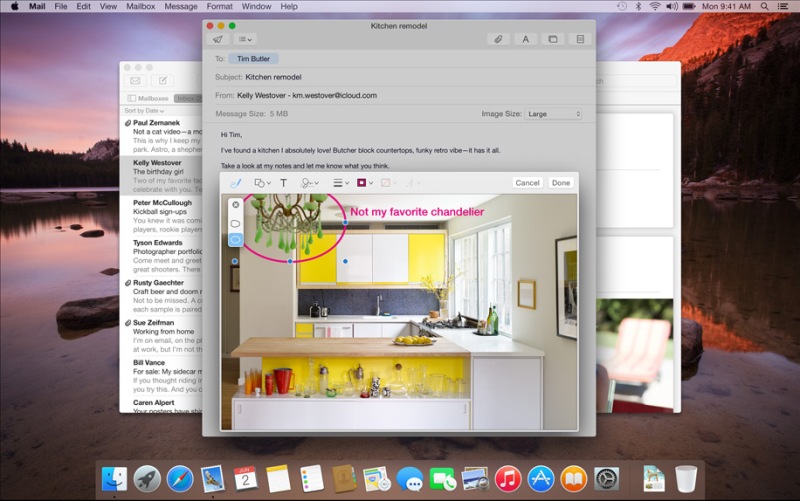Select the Sketch pen markup tool
Image resolution: width=800 pixels, height=501 pixels.
(x=236, y=183)
